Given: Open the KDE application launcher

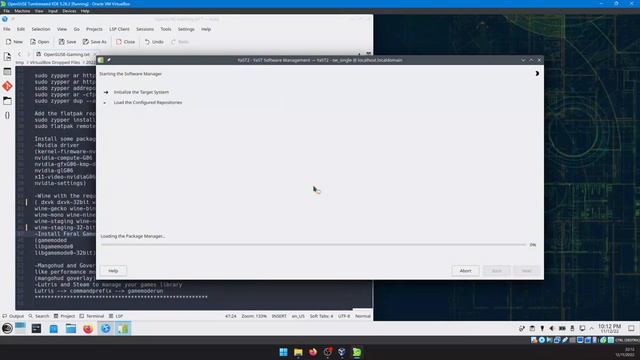Looking at the screenshot, I should [x=7, y=328].
